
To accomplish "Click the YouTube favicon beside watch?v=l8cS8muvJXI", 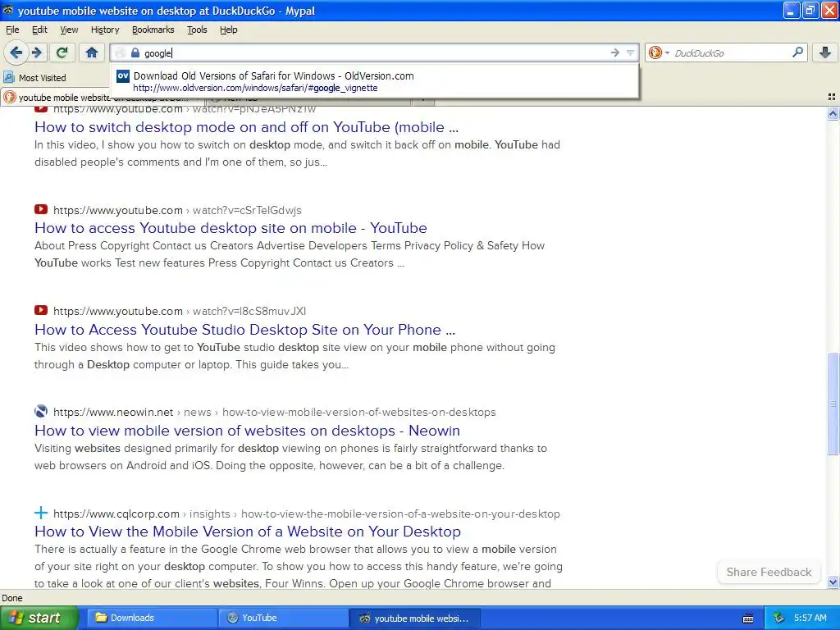I will coord(41,310).
